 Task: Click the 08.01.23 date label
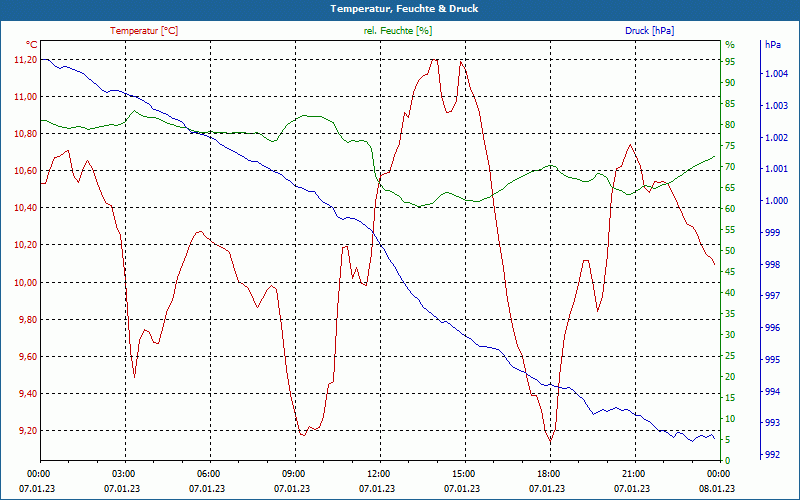click(x=717, y=488)
